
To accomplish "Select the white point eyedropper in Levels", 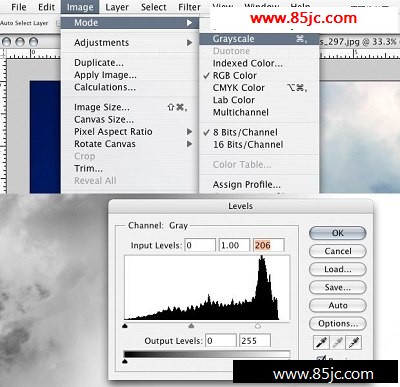I will point(354,342).
